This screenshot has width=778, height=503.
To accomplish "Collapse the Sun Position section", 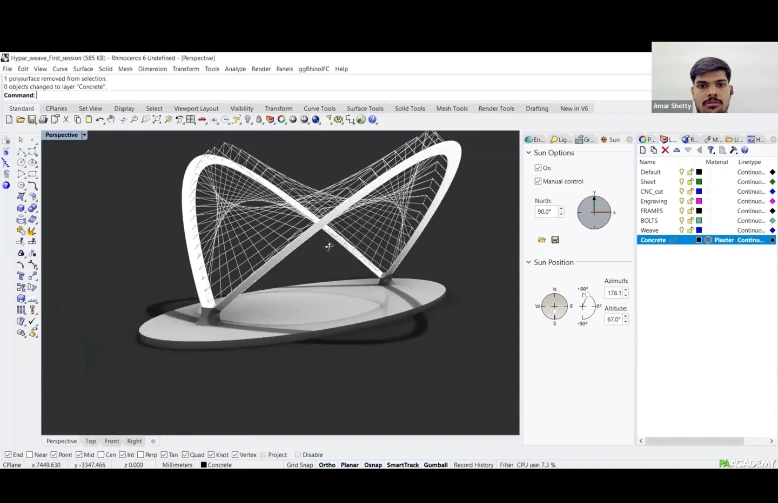I will pyautogui.click(x=529, y=262).
